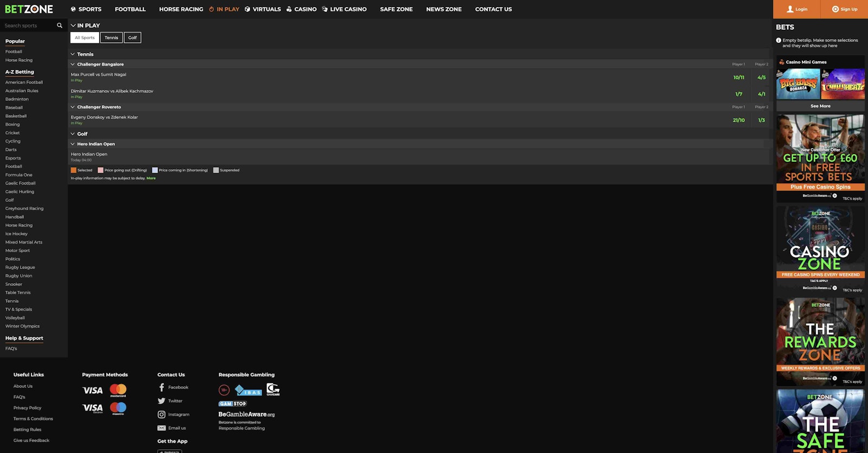868x453 pixels.
Task: Go to the Live Casino menu item
Action: (348, 9)
